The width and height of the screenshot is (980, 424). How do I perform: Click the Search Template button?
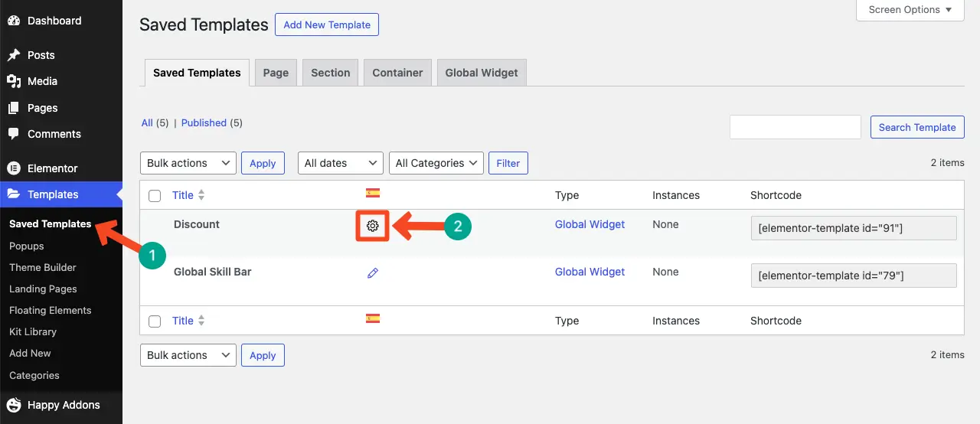click(x=917, y=127)
